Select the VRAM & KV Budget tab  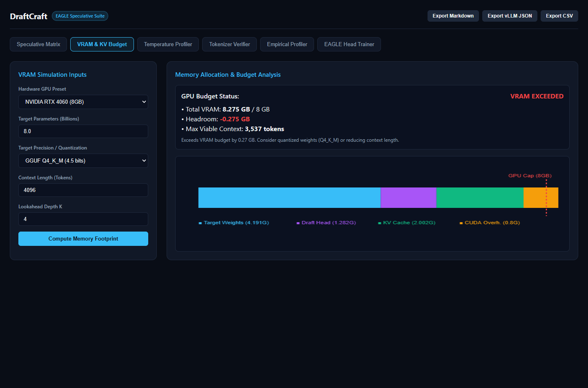(102, 44)
